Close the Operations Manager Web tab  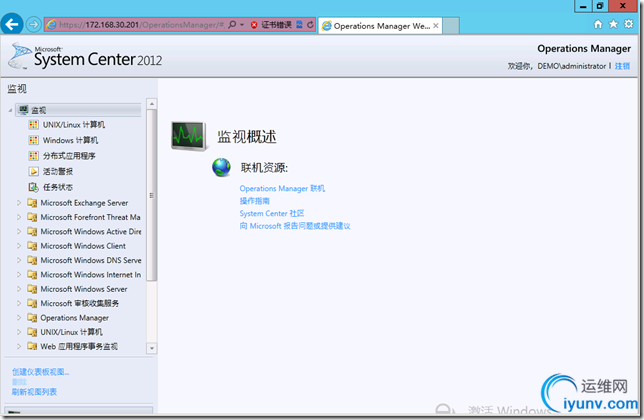point(436,26)
